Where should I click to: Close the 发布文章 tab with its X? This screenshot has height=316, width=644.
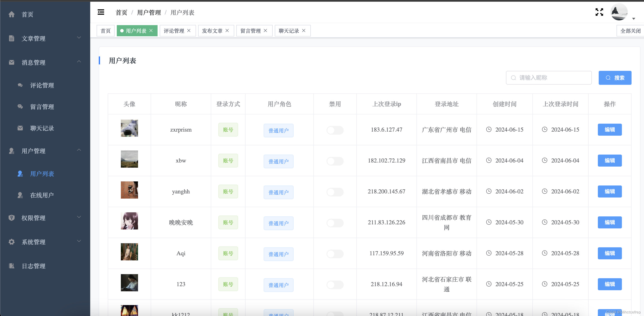tap(227, 30)
